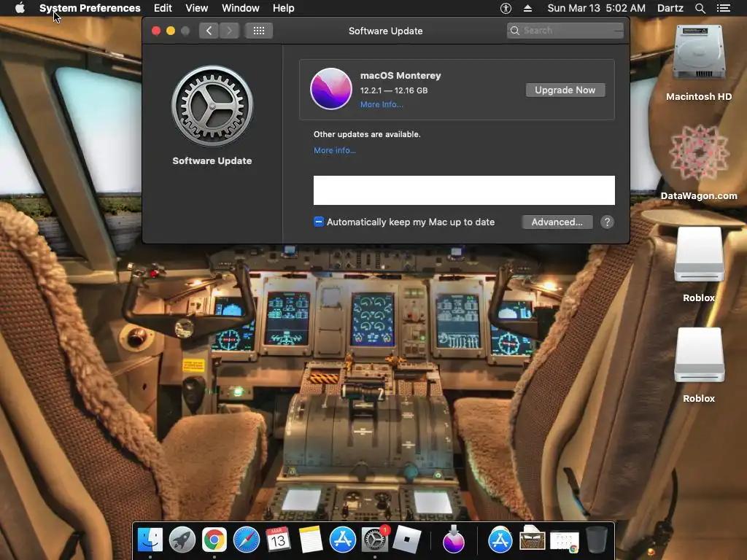The image size is (747, 560).
Task: Toggle Automatically keep my Mac up to date
Action: point(319,222)
